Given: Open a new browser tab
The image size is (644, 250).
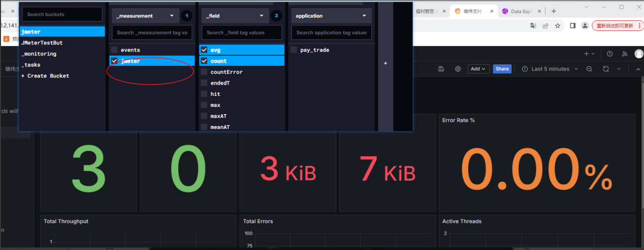Looking at the screenshot, I should point(554,11).
